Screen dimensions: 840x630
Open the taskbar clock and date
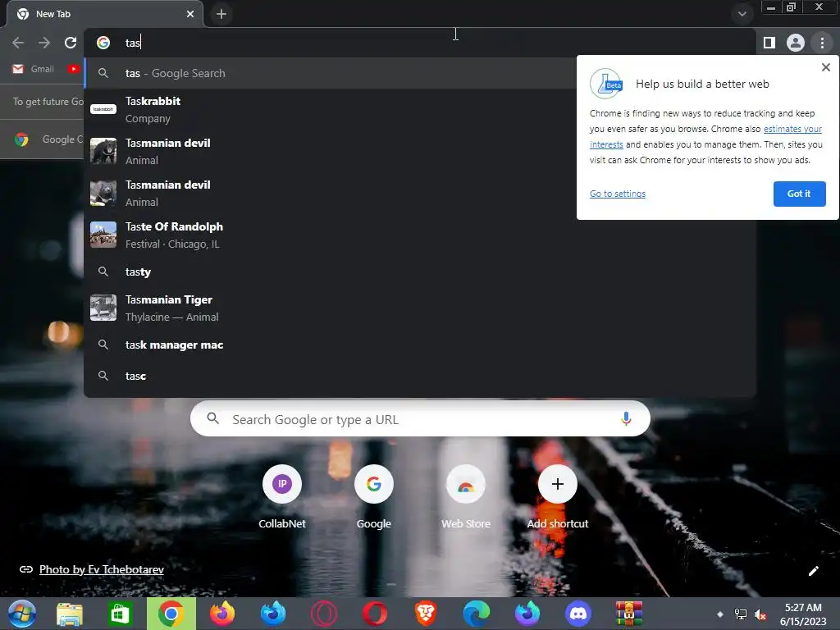802,614
